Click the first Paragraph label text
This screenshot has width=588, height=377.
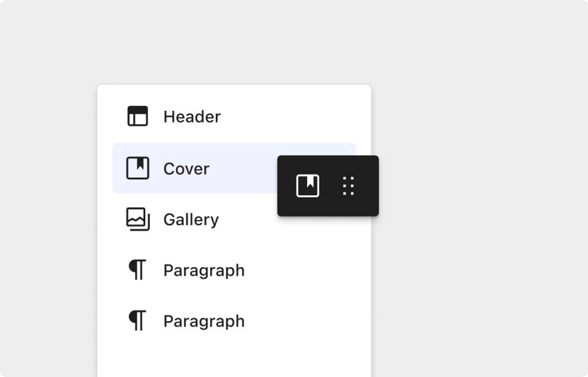tap(204, 270)
